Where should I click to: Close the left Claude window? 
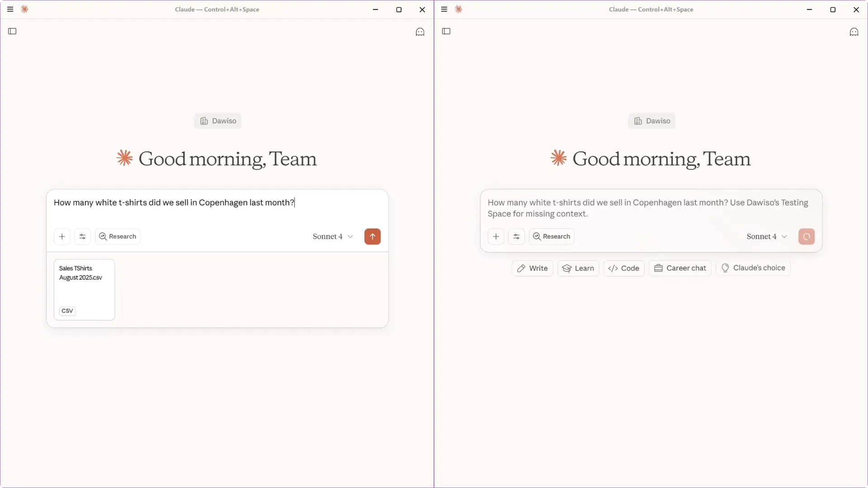click(422, 9)
